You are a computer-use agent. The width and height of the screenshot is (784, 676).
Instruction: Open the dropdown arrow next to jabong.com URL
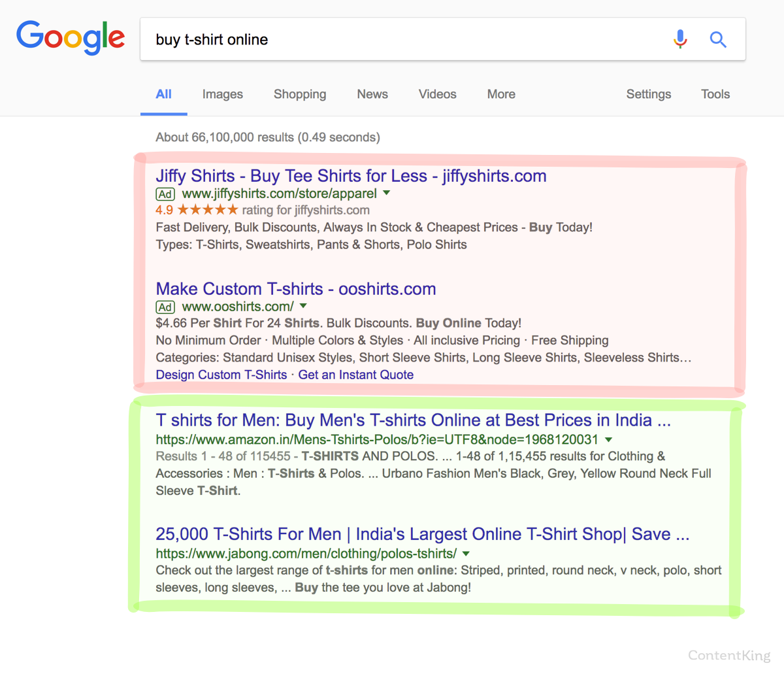(x=466, y=553)
